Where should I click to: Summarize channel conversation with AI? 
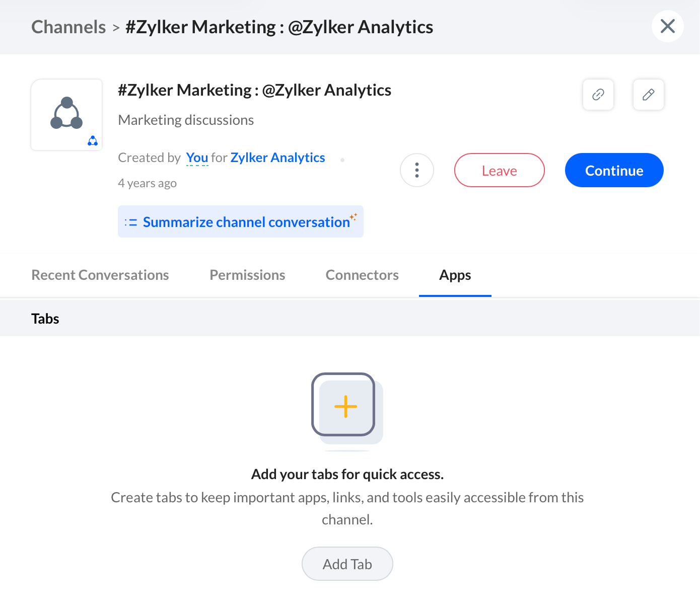pyautogui.click(x=241, y=221)
